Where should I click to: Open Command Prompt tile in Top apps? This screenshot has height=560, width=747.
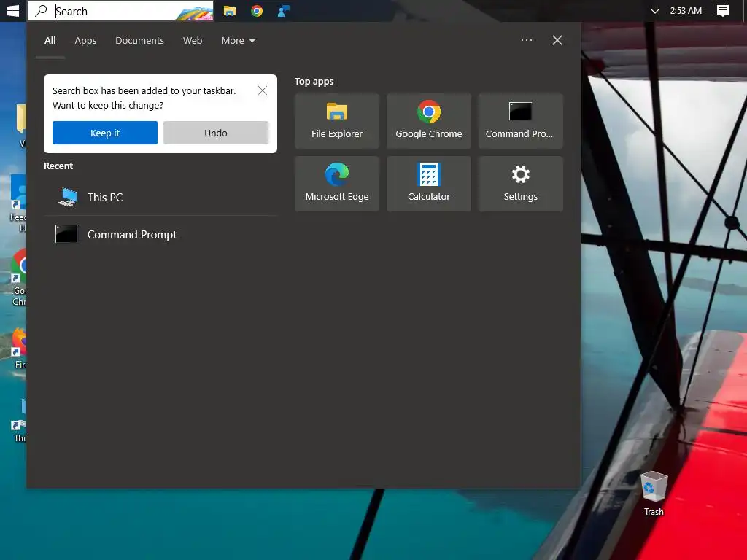coord(521,121)
